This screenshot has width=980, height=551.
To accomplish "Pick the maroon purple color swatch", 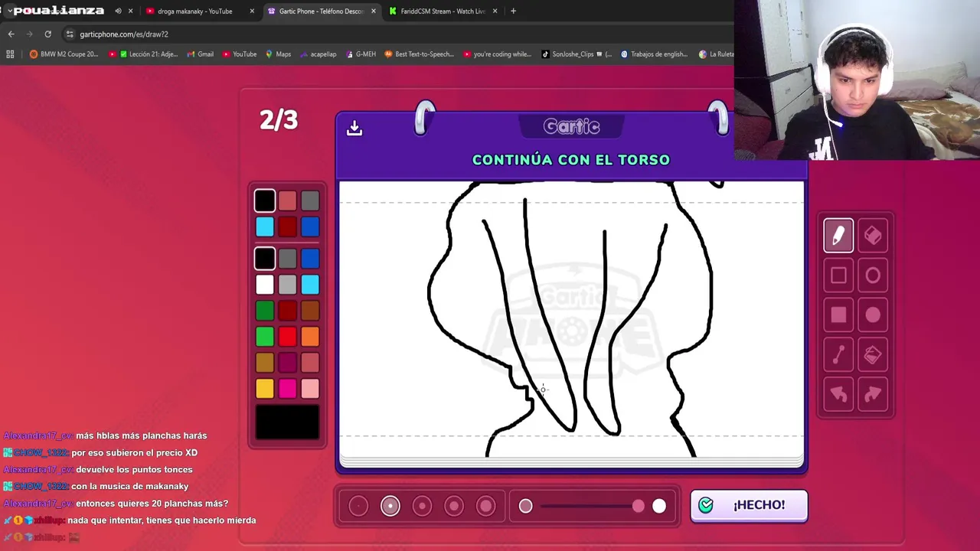I will click(287, 363).
